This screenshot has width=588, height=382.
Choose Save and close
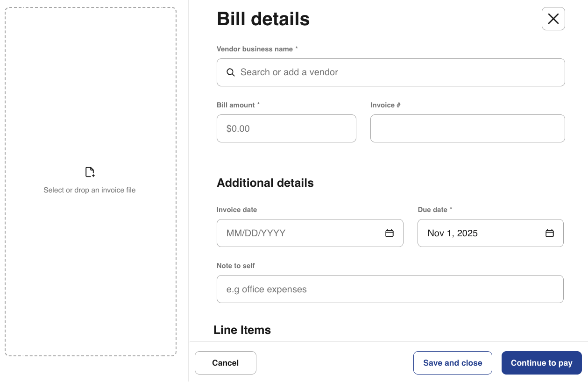pos(453,363)
